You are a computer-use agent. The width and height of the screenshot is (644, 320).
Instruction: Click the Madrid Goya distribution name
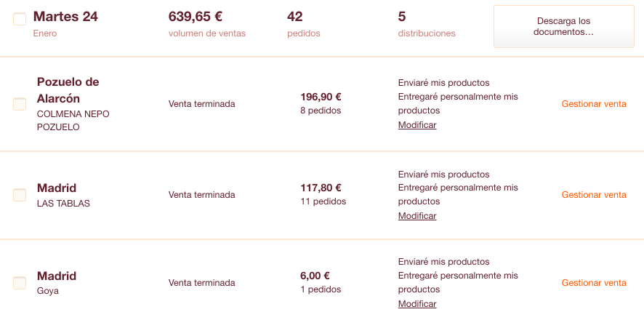point(57,283)
